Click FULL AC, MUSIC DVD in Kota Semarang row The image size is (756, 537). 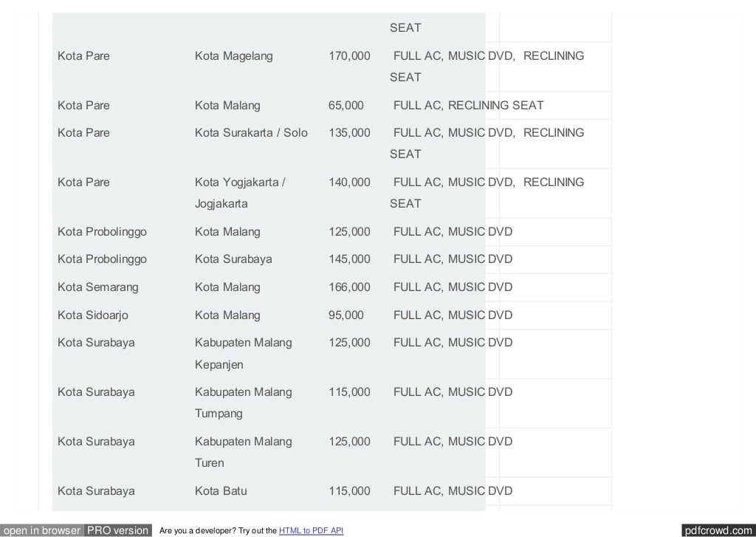pos(453,287)
